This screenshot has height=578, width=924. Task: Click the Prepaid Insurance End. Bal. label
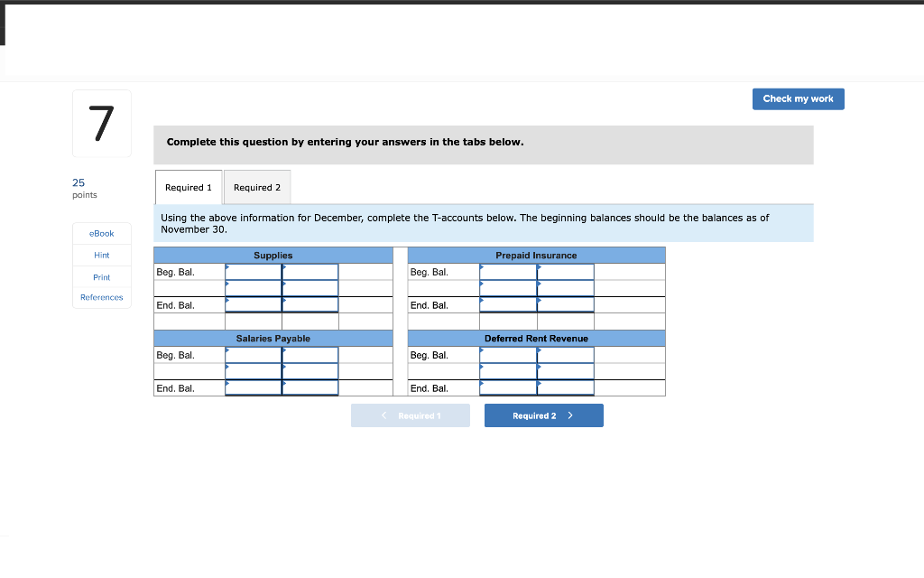429,305
